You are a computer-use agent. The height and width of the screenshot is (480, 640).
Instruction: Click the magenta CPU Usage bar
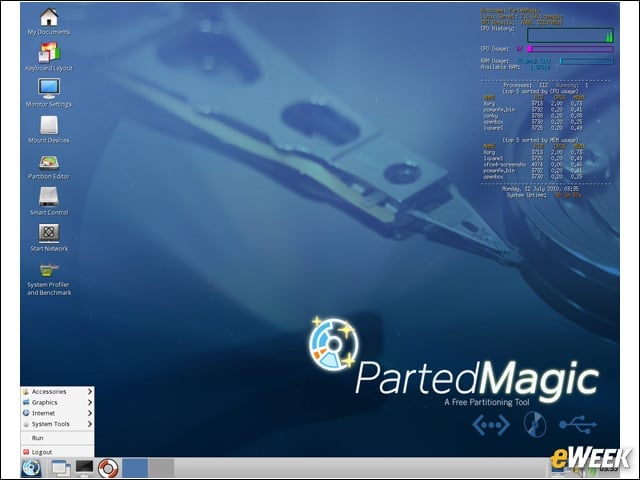point(570,49)
